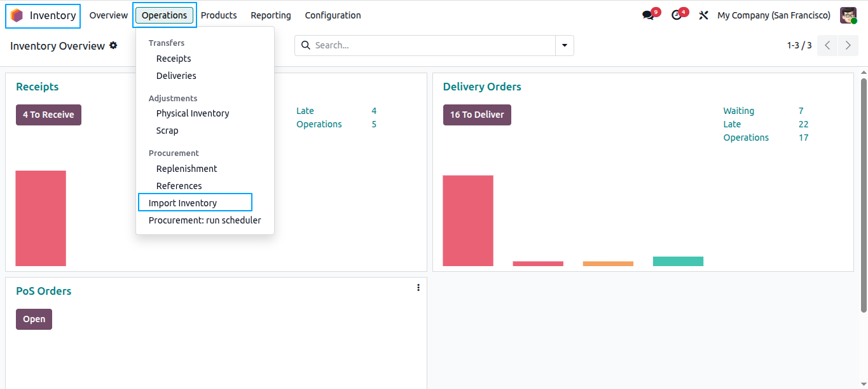Click the 16 To Deliver button
The image size is (868, 389).
(x=477, y=115)
